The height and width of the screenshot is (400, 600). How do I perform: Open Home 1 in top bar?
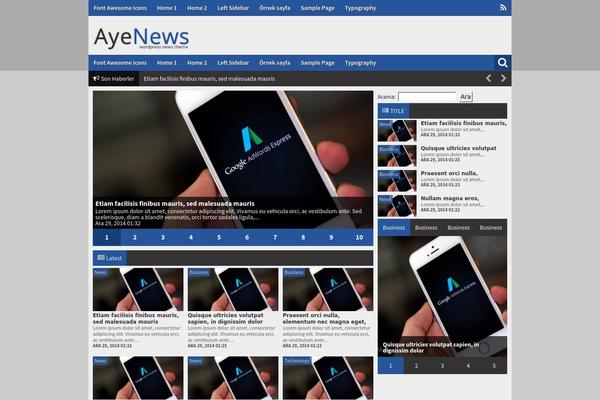click(x=166, y=8)
